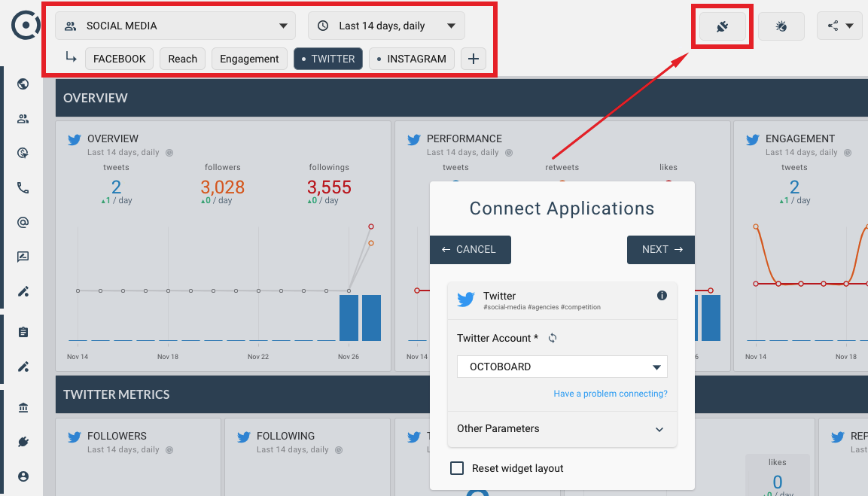Open the SOCIAL MEDIA dashboard dropdown

click(175, 26)
